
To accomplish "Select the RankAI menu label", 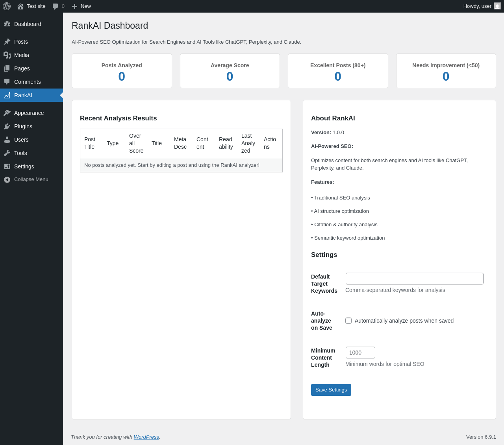I will (x=23, y=95).
